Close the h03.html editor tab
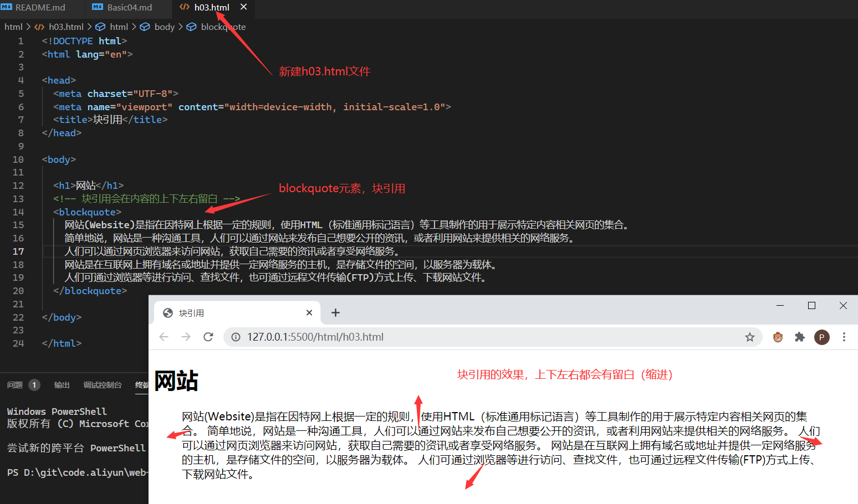This screenshot has width=858, height=504. point(243,7)
